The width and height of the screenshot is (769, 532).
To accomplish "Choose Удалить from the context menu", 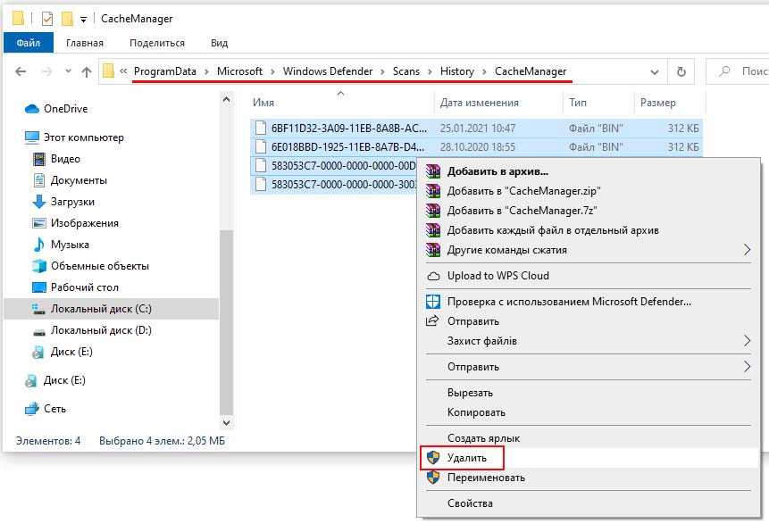I will tap(467, 458).
